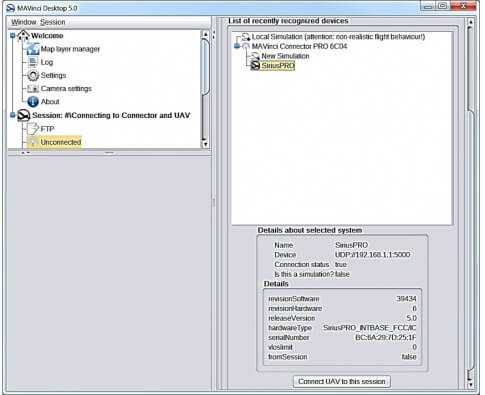Click the releaseVersion value 5.0
485x395 pixels.
coord(411,318)
